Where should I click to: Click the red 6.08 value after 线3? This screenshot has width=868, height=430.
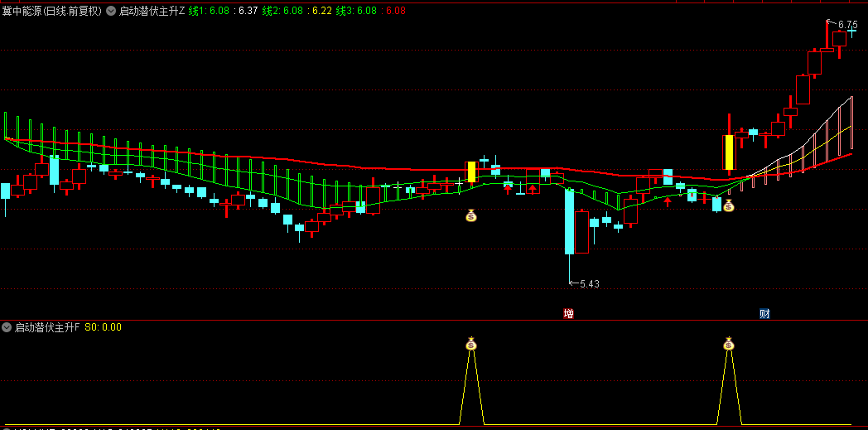click(x=395, y=11)
